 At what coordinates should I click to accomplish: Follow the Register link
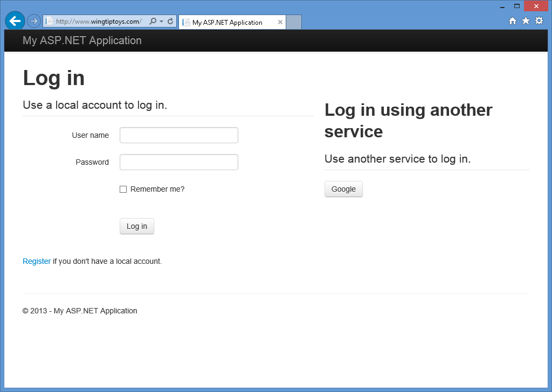pos(37,261)
